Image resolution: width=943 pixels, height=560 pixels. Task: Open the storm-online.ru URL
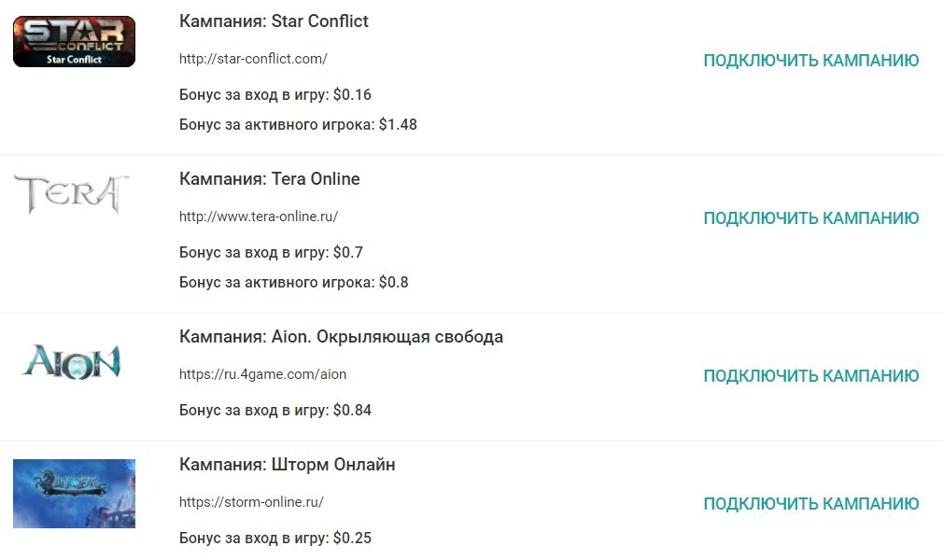coord(251,502)
